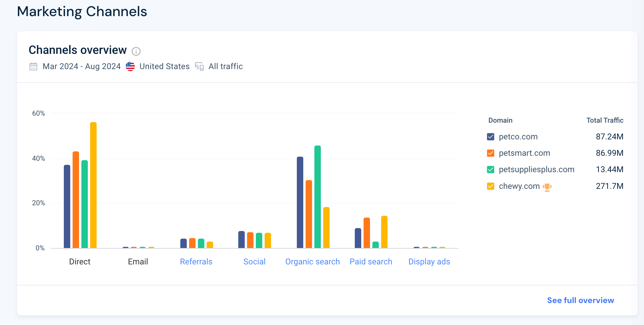Screen dimensions: 644x325
Task: Click the 87.24M traffic value
Action: [x=610, y=137]
